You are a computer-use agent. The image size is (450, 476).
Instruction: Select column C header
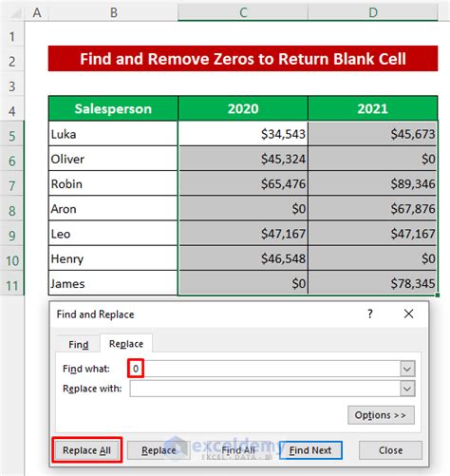click(x=243, y=12)
